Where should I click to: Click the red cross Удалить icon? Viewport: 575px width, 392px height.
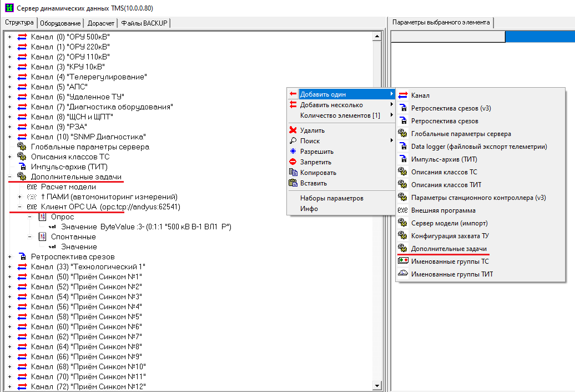click(x=293, y=130)
